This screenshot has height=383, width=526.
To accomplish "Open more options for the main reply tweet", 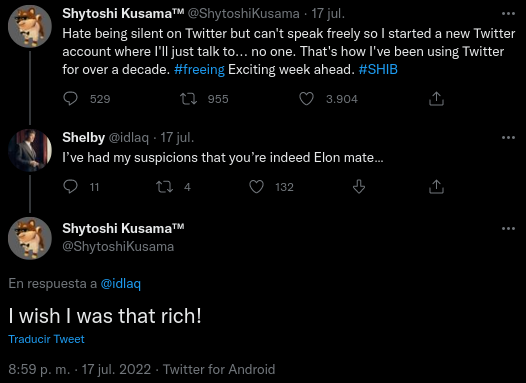I will tap(508, 229).
